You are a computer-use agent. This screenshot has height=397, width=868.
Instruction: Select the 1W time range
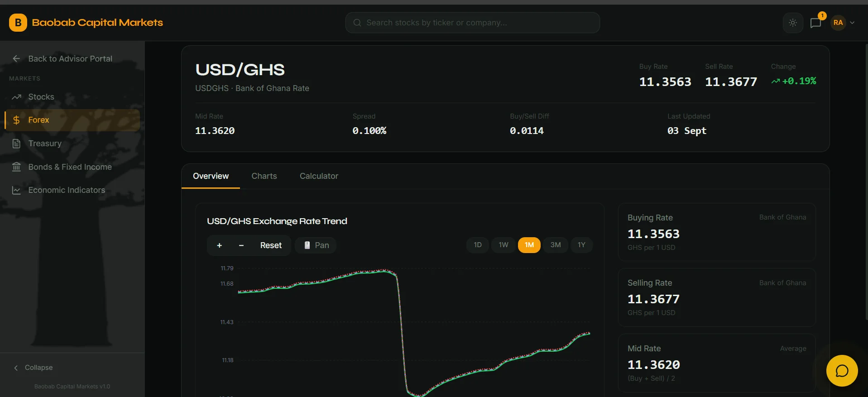click(504, 245)
